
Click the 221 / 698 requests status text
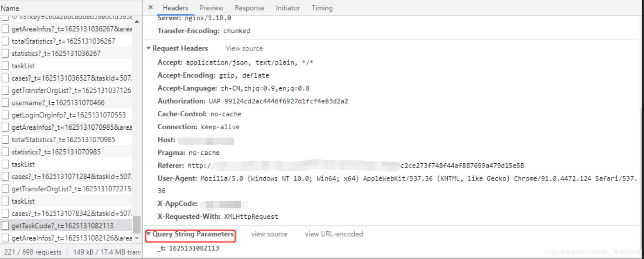pyautogui.click(x=33, y=252)
